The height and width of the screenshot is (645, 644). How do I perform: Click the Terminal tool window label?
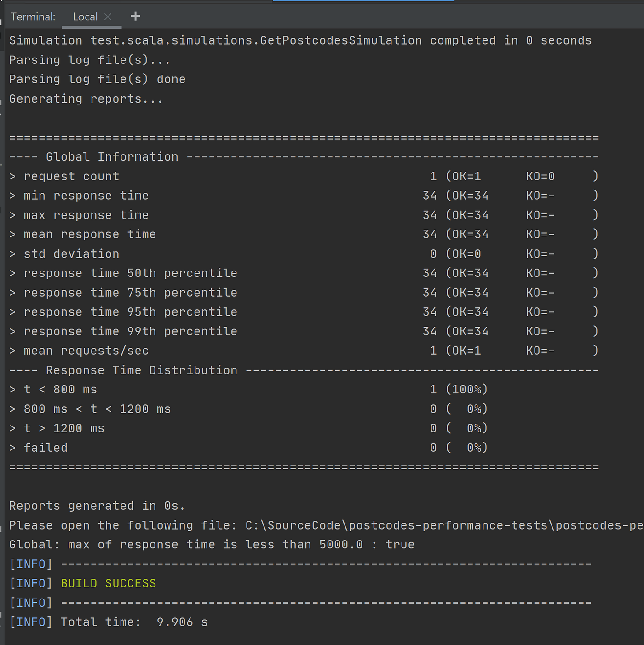point(32,16)
